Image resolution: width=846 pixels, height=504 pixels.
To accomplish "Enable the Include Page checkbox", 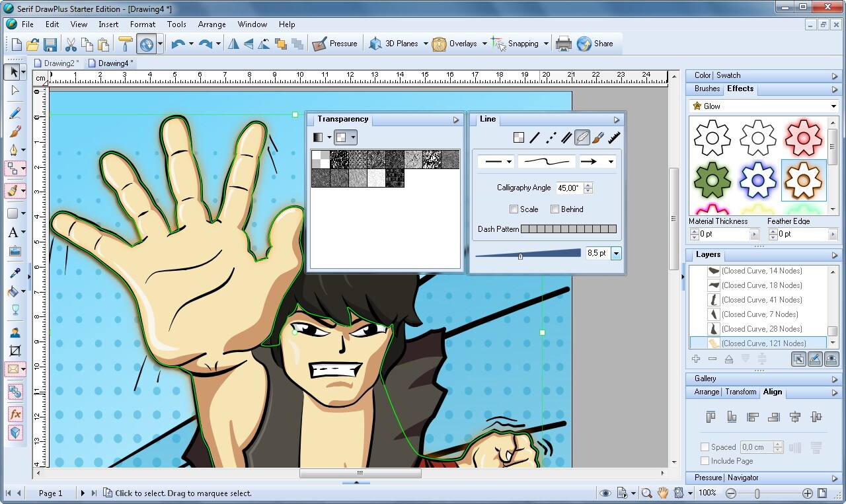I will (x=705, y=461).
